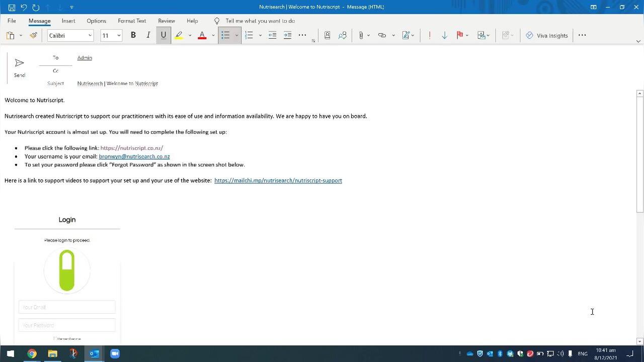Screen dimensions: 644x362
Task: Open the Signature icon menu
Action: point(408,35)
